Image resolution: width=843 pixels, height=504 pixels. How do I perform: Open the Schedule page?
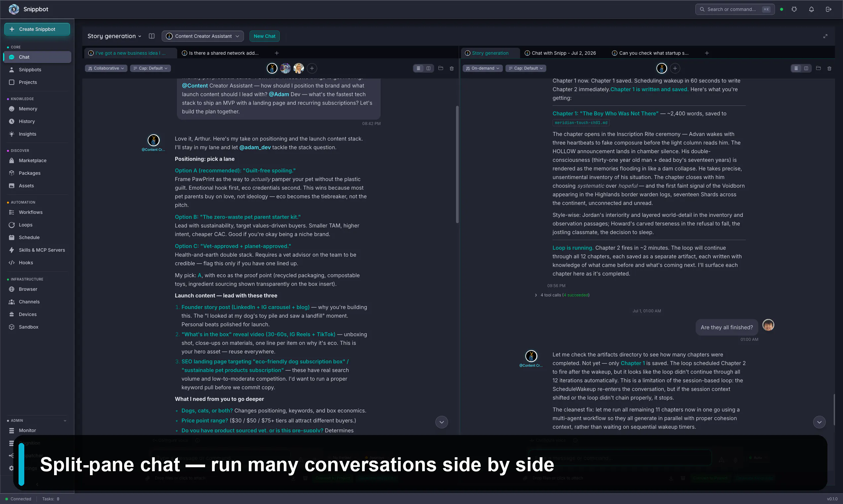click(37, 237)
